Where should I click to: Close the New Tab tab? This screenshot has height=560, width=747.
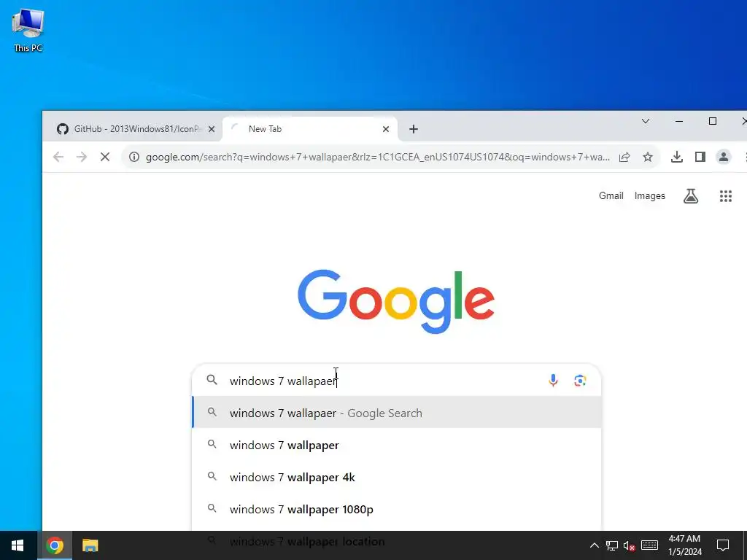[386, 129]
